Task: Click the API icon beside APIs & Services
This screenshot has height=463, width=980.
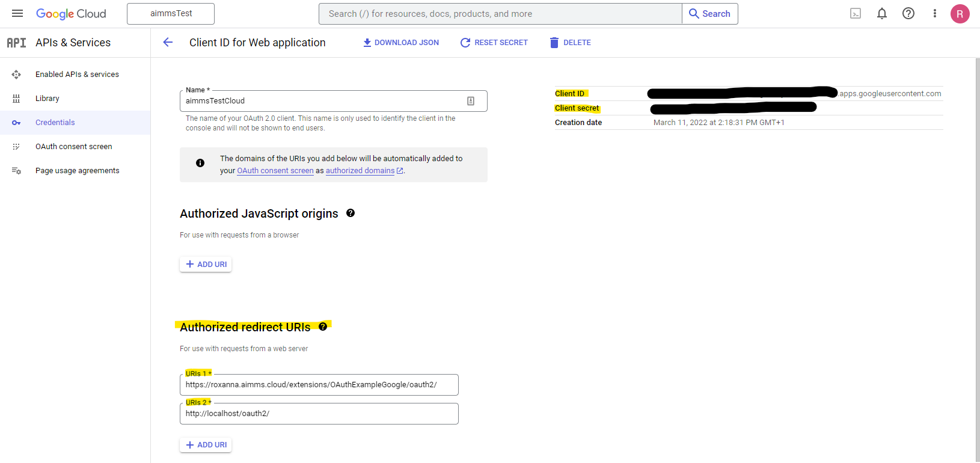Action: [16, 43]
